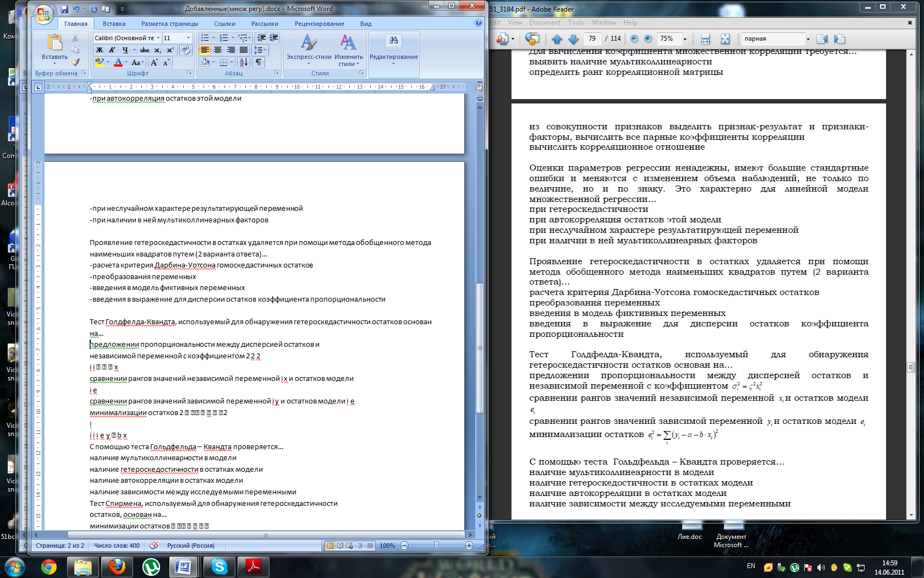Image resolution: width=924 pixels, height=578 pixels.
Task: Open Word Help question mark icon
Action: pos(478,23)
